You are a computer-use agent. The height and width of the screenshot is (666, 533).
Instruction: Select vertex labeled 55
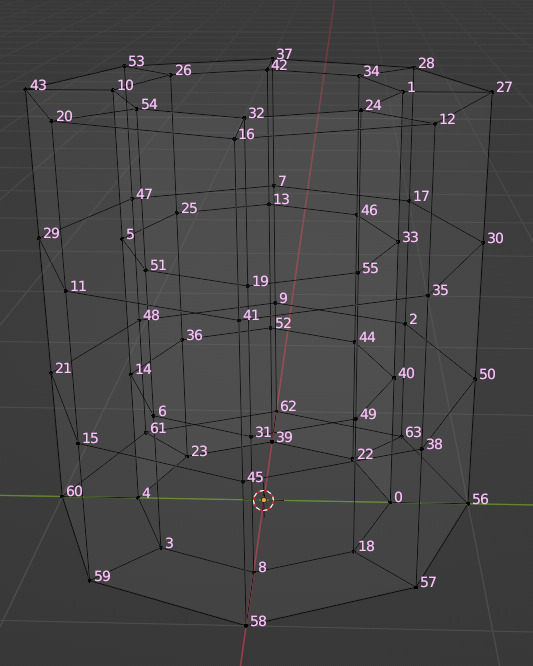(358, 273)
